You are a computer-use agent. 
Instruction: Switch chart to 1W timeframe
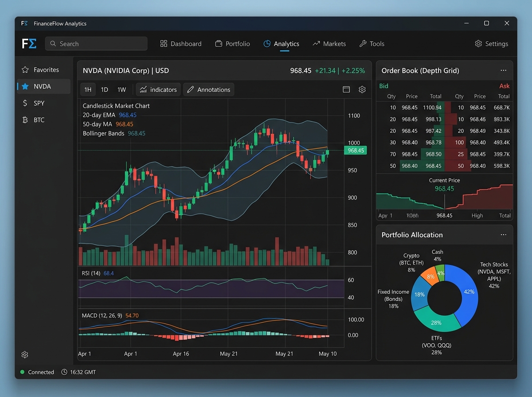[122, 90]
